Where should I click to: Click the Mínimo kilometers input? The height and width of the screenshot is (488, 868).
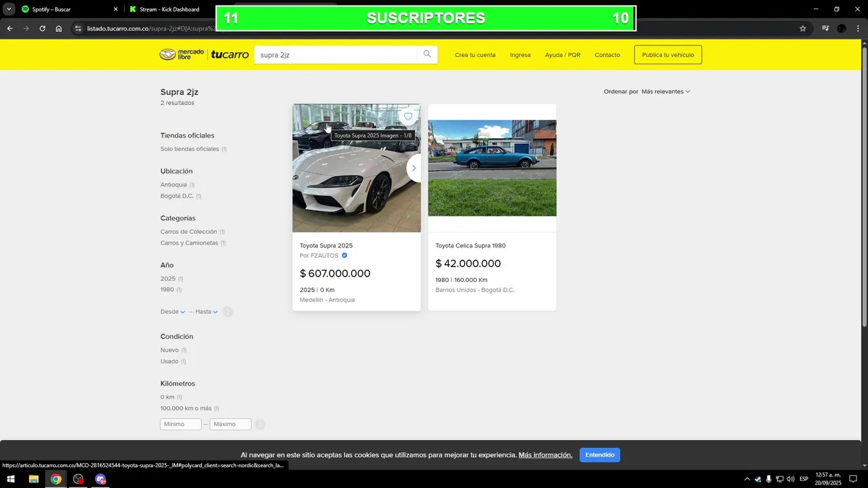click(180, 424)
